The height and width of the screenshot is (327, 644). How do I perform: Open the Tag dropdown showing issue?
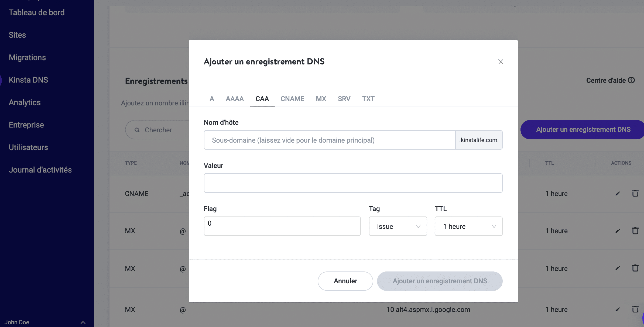398,226
